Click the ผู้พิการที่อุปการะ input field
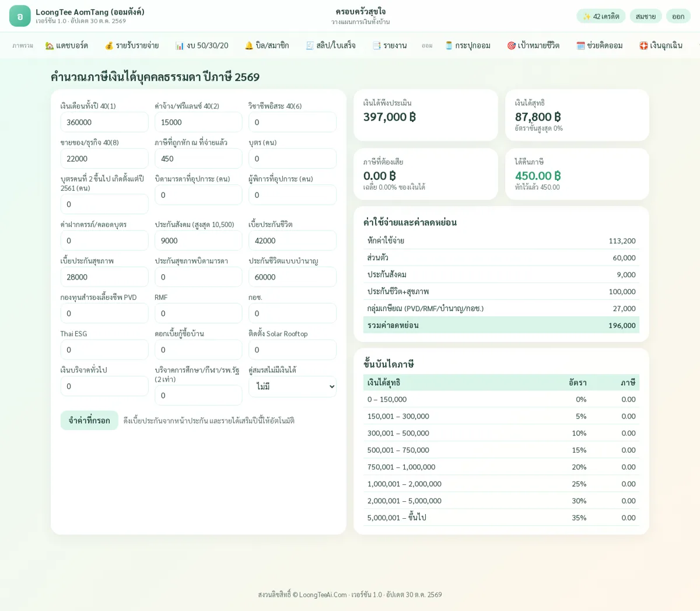This screenshot has width=700, height=611. (x=292, y=195)
